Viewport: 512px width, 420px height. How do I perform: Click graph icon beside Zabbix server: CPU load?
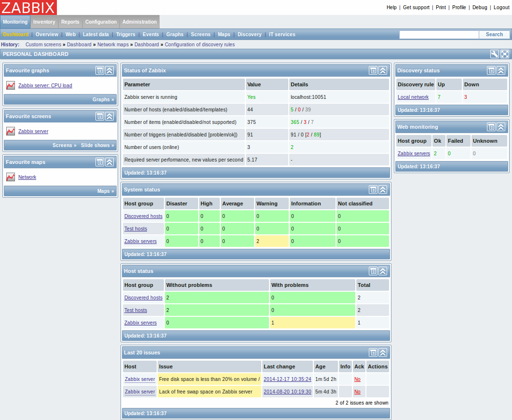click(11, 85)
